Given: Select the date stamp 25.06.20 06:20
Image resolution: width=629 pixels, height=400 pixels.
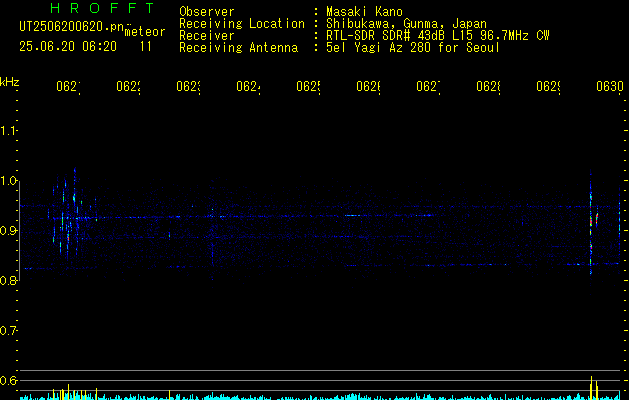Looking at the screenshot, I should pyautogui.click(x=68, y=47).
